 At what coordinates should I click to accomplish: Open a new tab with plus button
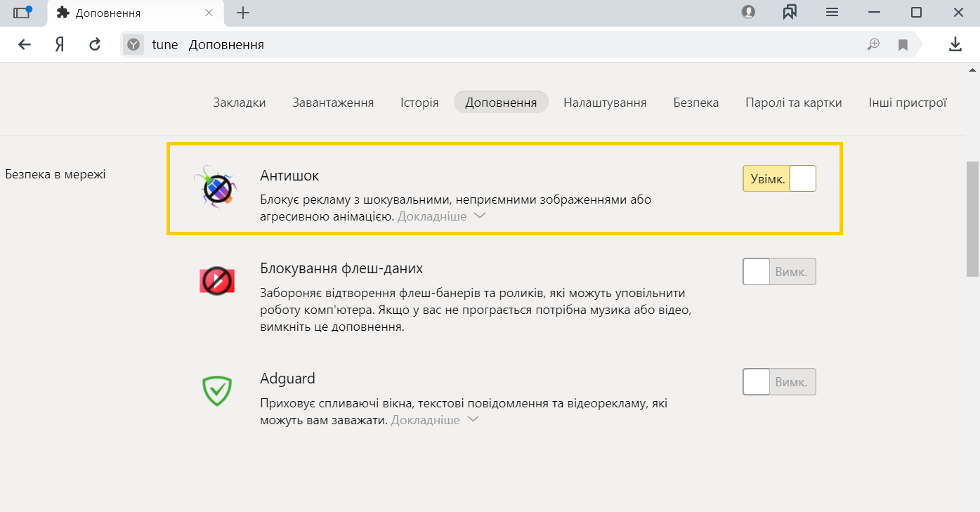click(243, 13)
